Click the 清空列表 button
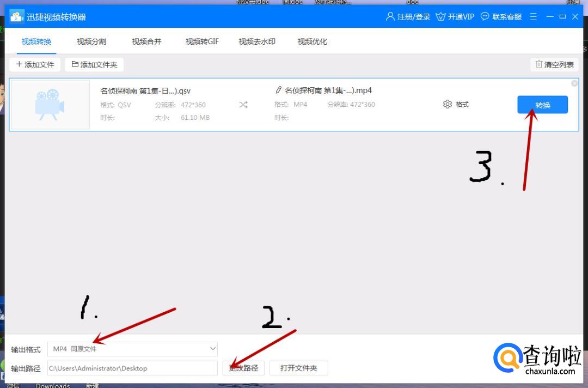The width and height of the screenshot is (588, 388). click(554, 64)
